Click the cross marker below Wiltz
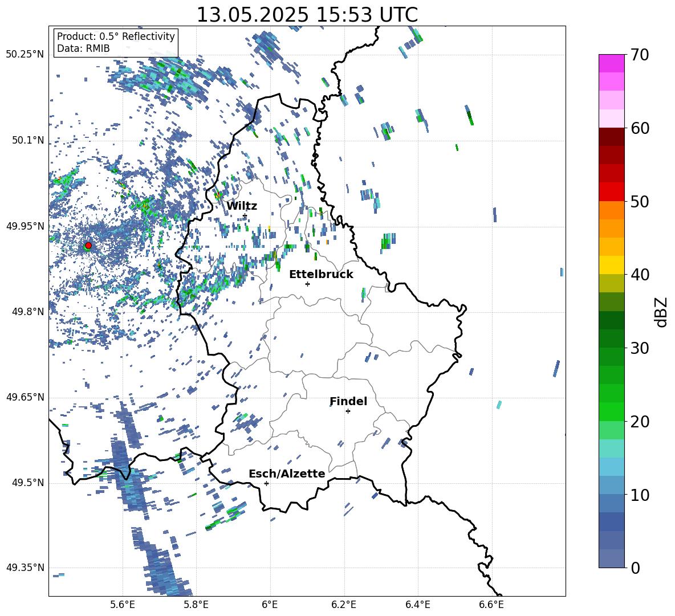 [245, 216]
